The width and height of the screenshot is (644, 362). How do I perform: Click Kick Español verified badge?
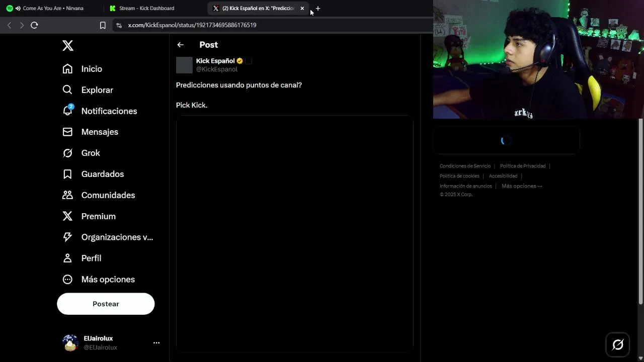coord(240,61)
